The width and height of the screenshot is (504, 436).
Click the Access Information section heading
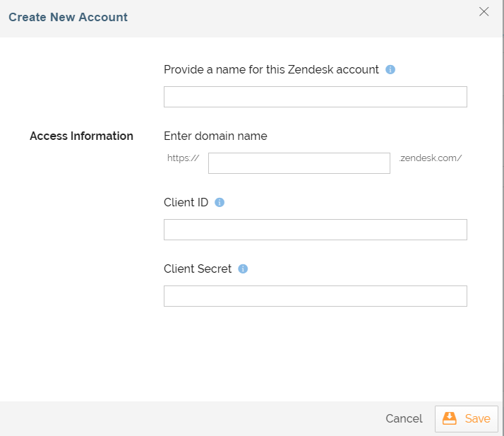click(x=81, y=136)
